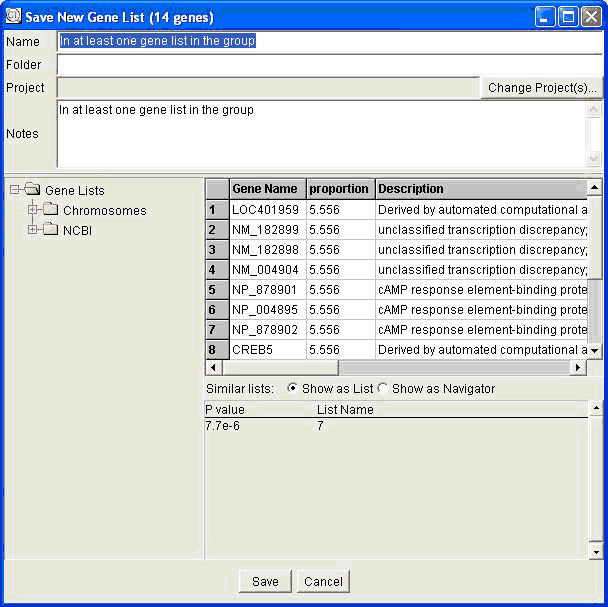Click the gene table scroll-down arrow
This screenshot has width=608, height=607.
tap(595, 351)
